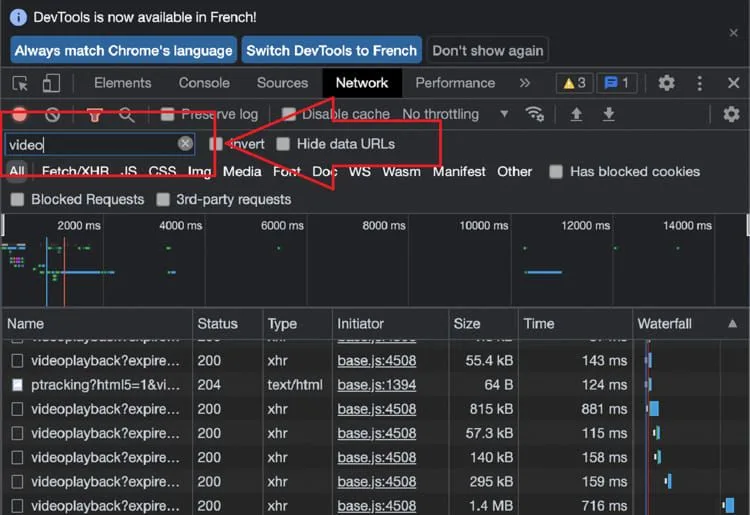The image size is (750, 515).
Task: Tick checkbox for the 815 kB videoplayback row
Action: click(17, 409)
